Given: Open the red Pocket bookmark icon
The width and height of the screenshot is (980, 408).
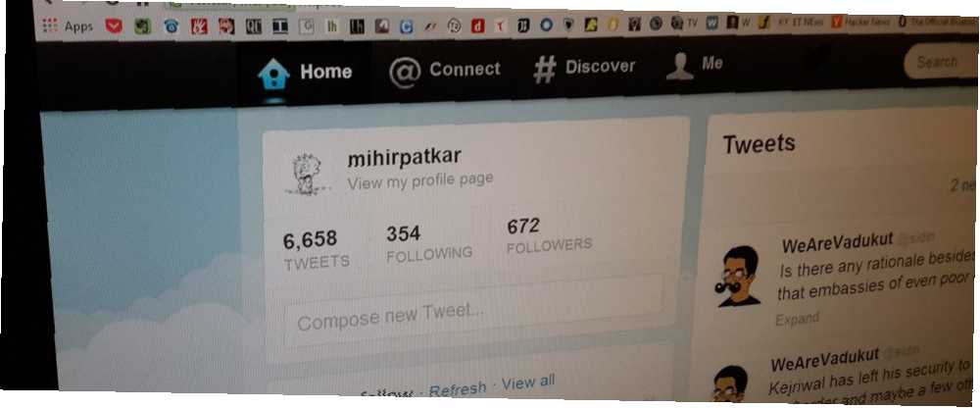Looking at the screenshot, I should (114, 26).
